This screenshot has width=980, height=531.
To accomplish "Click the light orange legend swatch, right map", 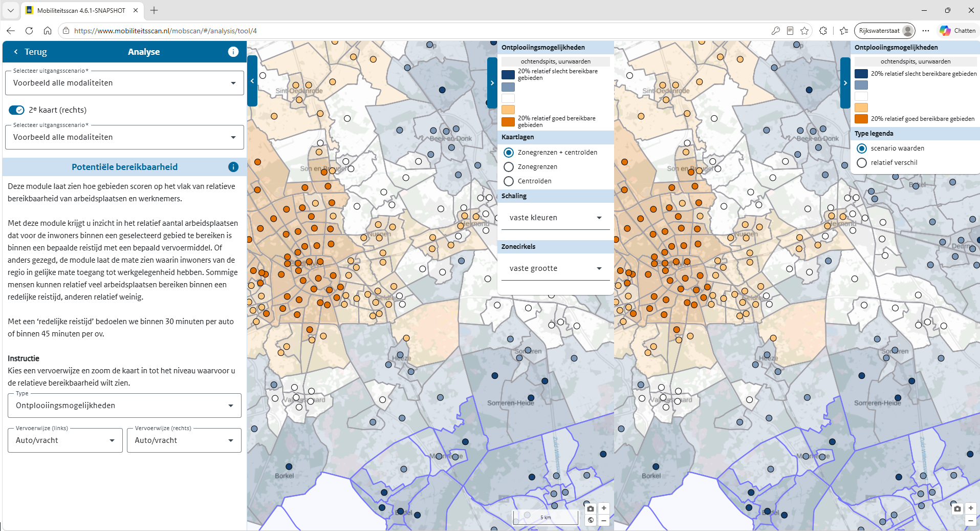I will tap(861, 108).
